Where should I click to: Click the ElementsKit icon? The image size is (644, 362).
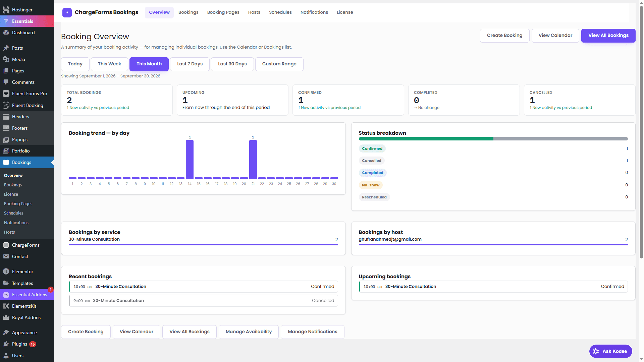point(6,306)
